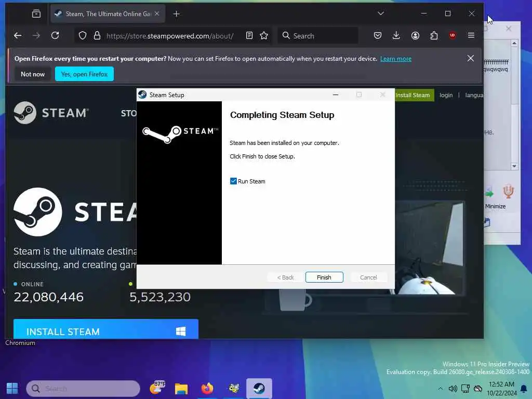Open the clock and date in taskbar
Viewport: 532px width, 399px height.
(x=501, y=389)
